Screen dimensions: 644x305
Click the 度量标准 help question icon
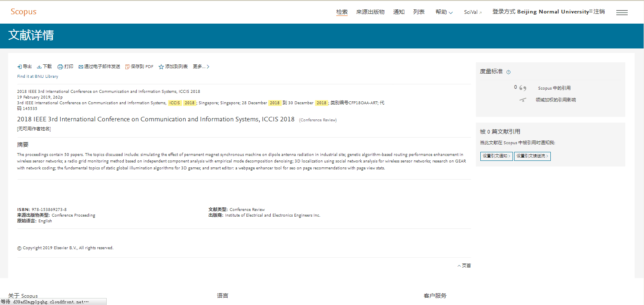508,72
